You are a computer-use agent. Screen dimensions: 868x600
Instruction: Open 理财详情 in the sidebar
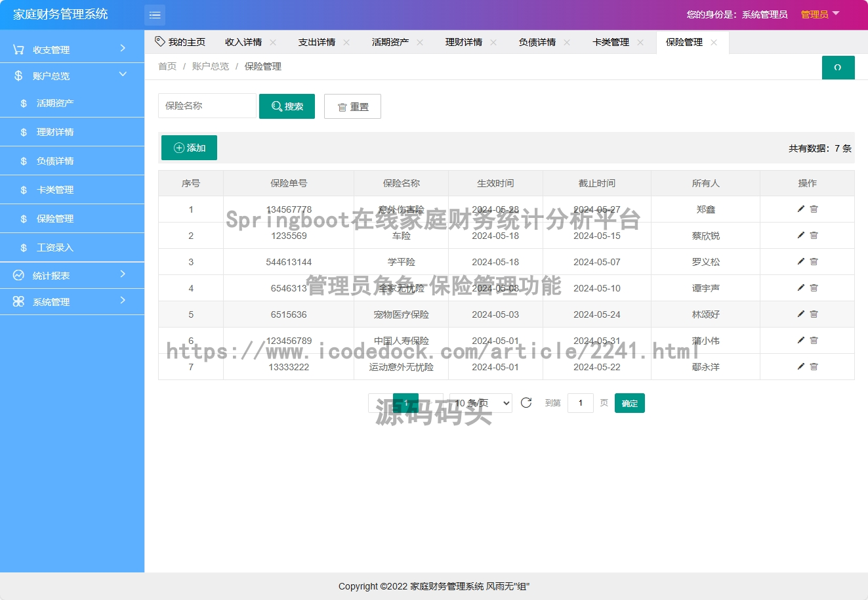[x=72, y=132]
